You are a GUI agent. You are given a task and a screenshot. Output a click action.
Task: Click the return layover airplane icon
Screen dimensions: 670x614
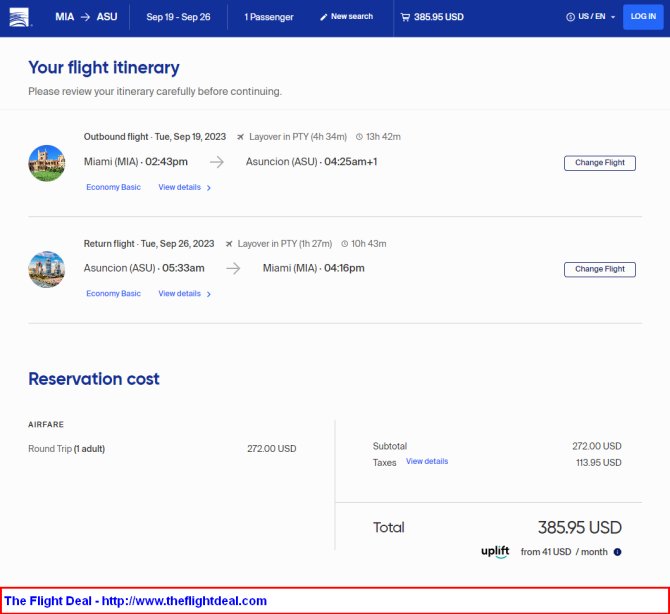229,244
